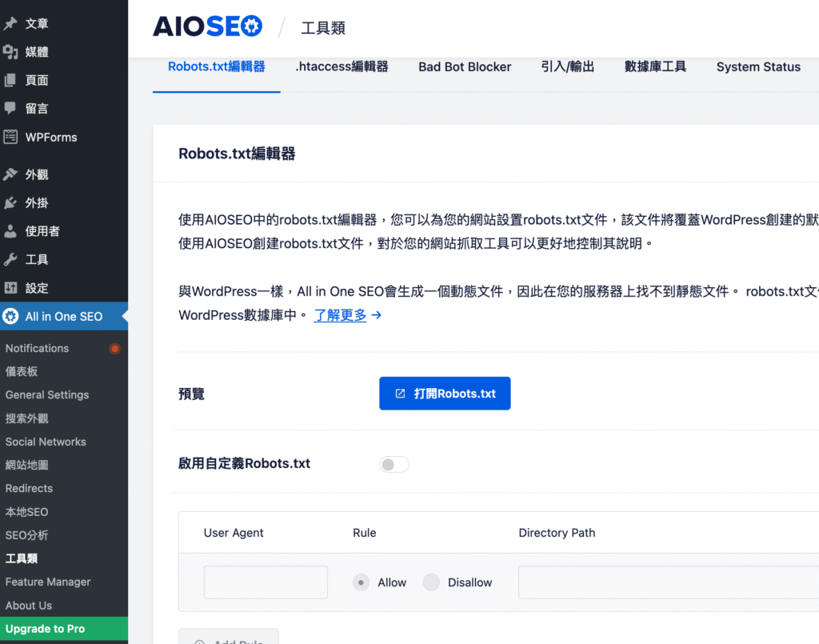Click the Directory Path input field
Image resolution: width=819 pixels, height=644 pixels.
point(669,582)
